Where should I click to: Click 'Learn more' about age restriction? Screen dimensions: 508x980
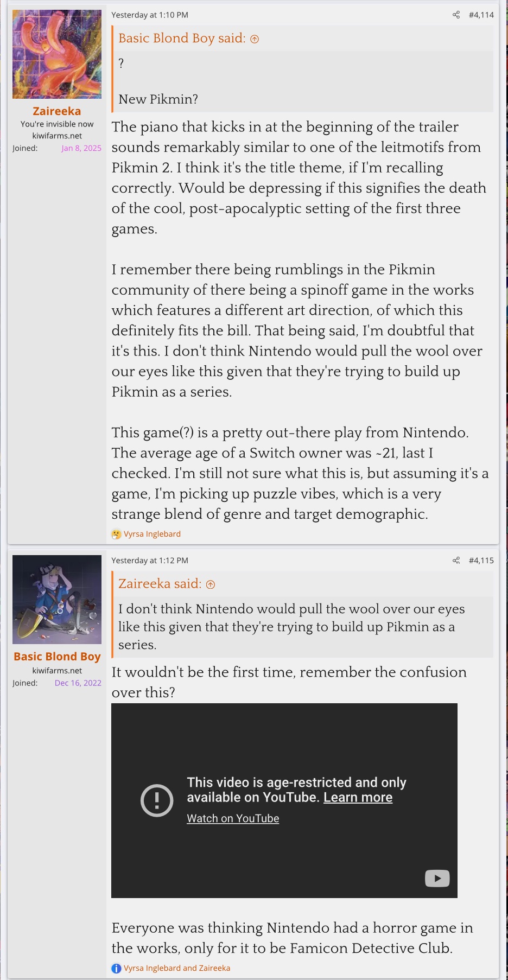tap(358, 797)
